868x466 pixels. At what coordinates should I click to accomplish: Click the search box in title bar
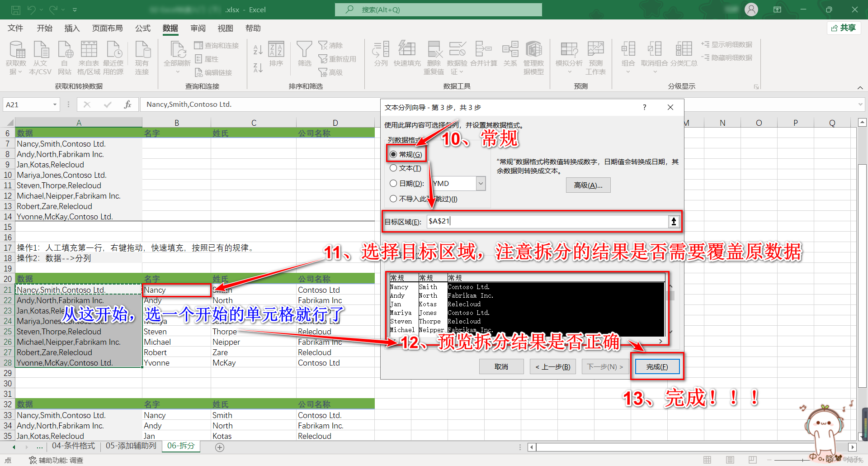(x=438, y=10)
